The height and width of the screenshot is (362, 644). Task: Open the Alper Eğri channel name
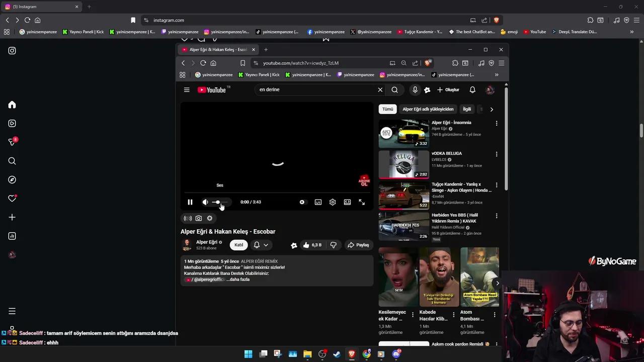(207, 242)
